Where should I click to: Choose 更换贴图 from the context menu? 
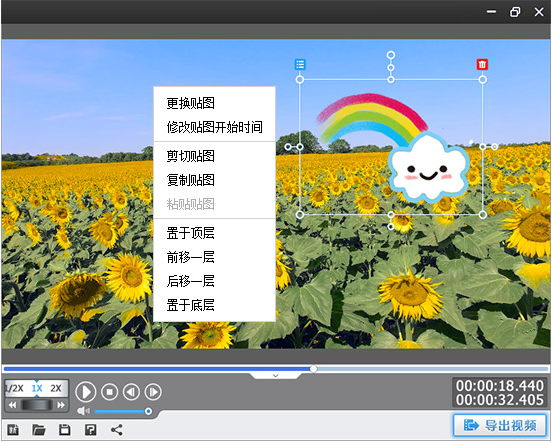pos(190,103)
